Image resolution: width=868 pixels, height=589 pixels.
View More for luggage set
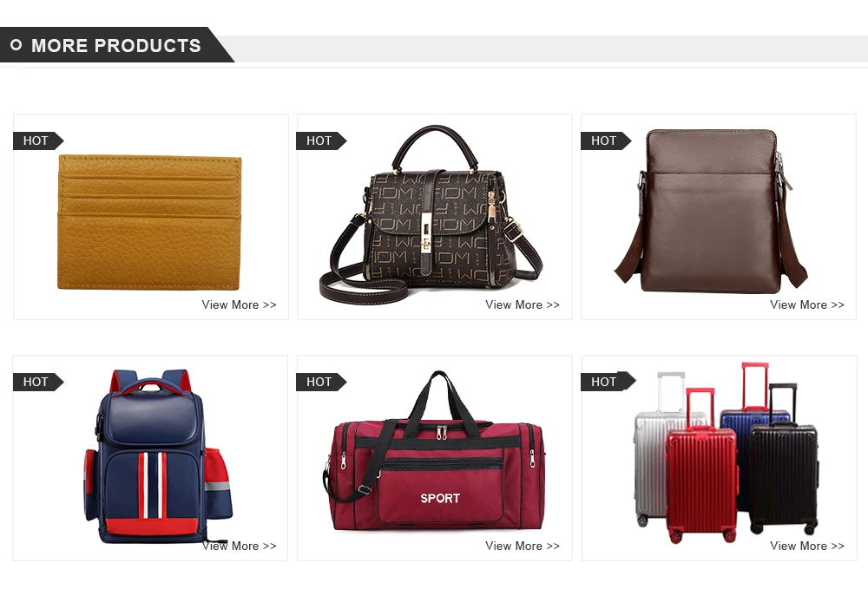[x=807, y=546]
